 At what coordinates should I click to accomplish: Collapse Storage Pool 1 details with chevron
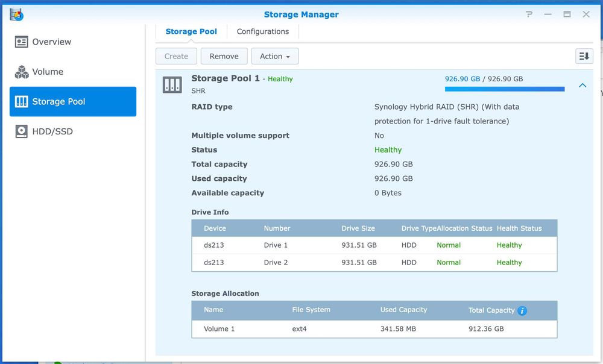click(582, 86)
